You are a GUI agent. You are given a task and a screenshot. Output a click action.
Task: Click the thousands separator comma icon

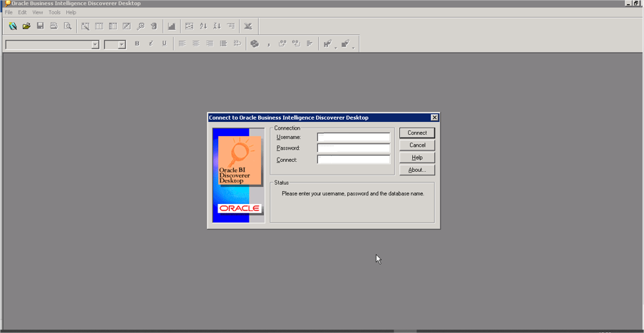(x=269, y=43)
